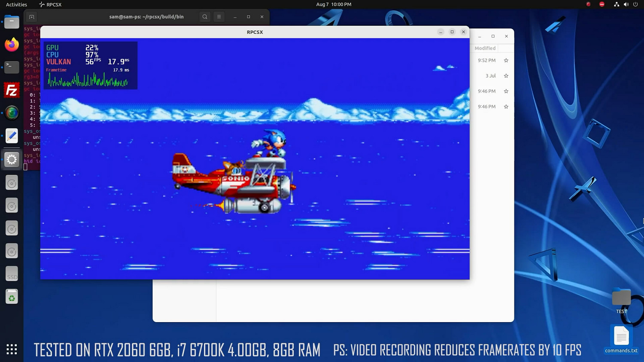Open the SSD drive in dock
644x362 pixels.
point(12,274)
